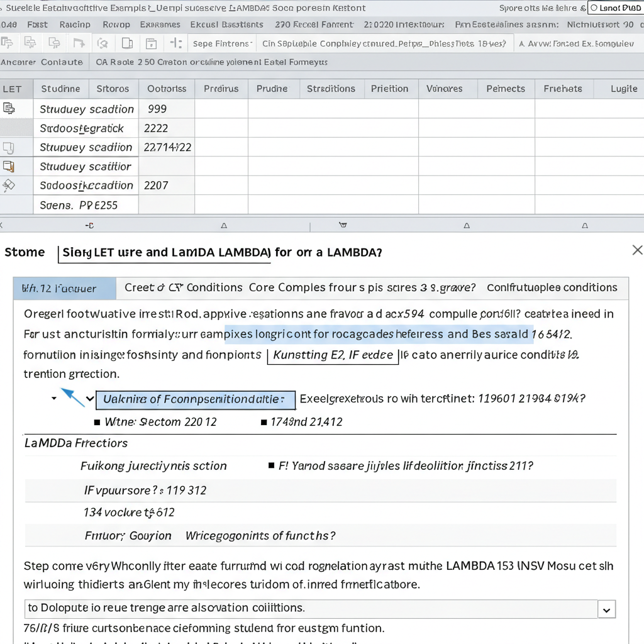Click the split divider icon in toolbar
The width and height of the screenshot is (644, 644).
[x=176, y=43]
